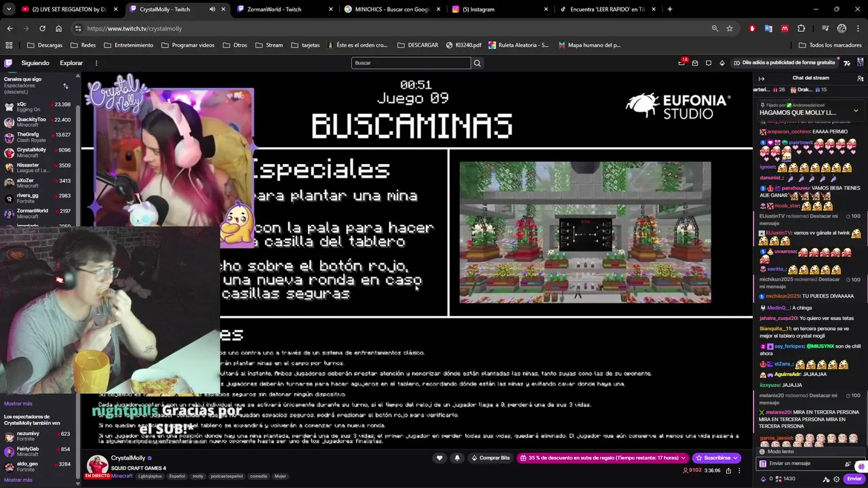Switch to ZormanWorld - Twitch tab
868x488 pixels.
283,9
